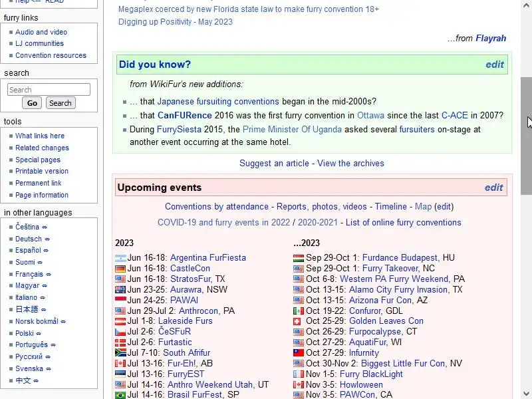Open Related changes tool

pos(42,148)
